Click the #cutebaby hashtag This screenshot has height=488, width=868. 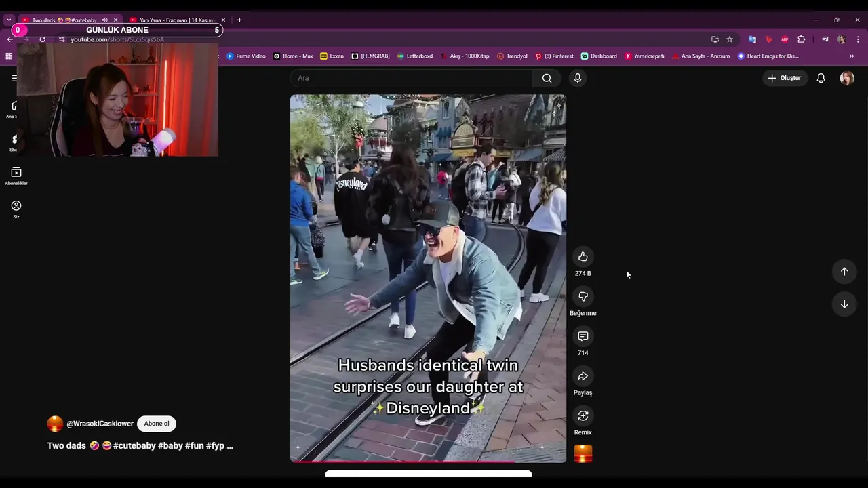pos(134,446)
